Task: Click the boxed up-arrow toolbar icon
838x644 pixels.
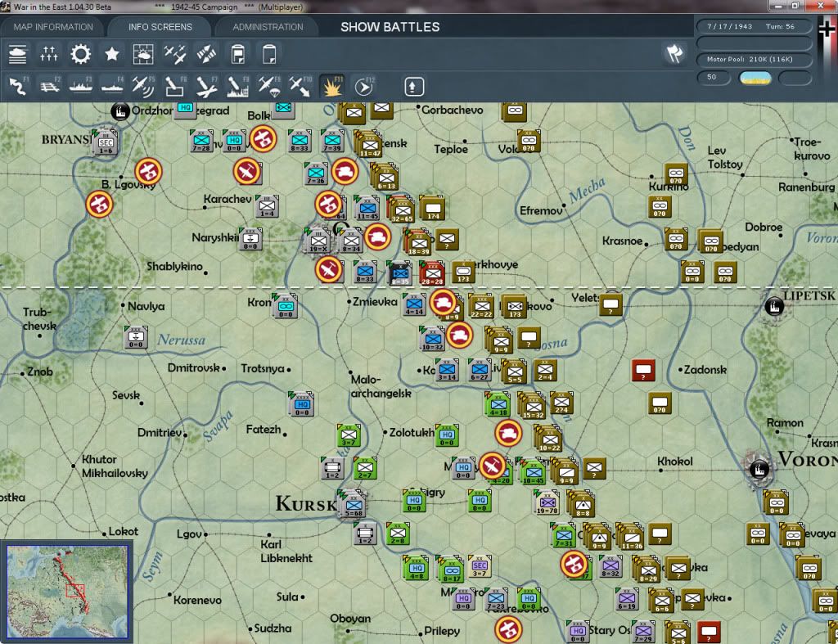Action: pyautogui.click(x=414, y=87)
